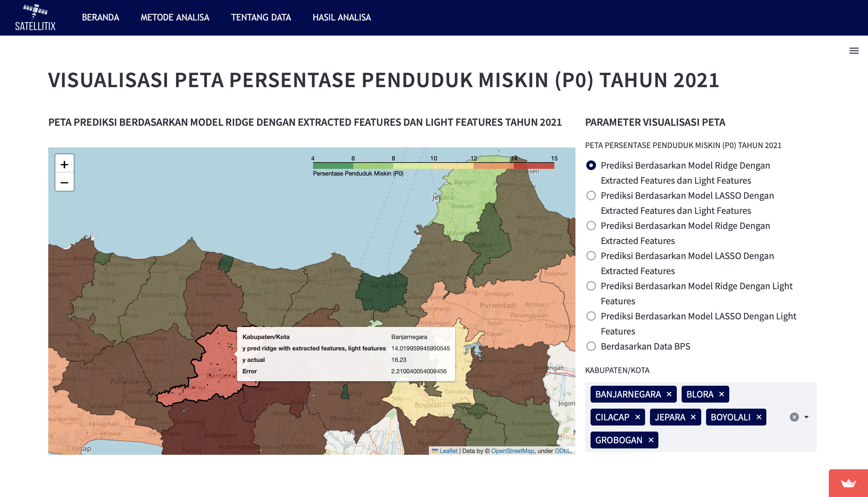Select Ridge Dengan Extracted Features only

(591, 226)
